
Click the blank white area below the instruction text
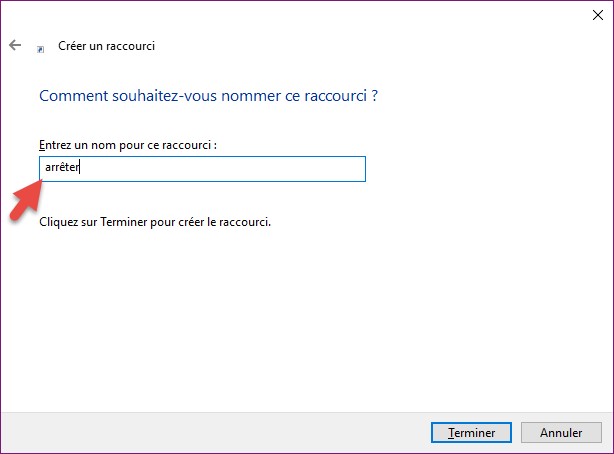(300, 320)
